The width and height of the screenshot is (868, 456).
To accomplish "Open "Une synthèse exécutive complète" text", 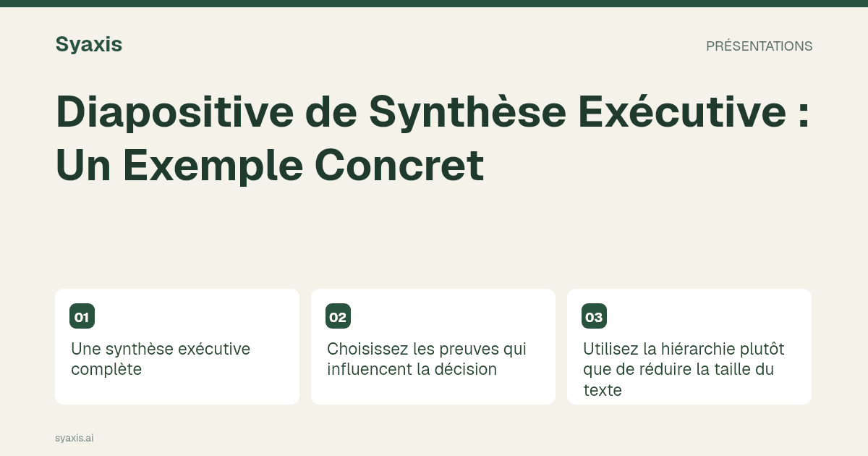I will (x=161, y=359).
